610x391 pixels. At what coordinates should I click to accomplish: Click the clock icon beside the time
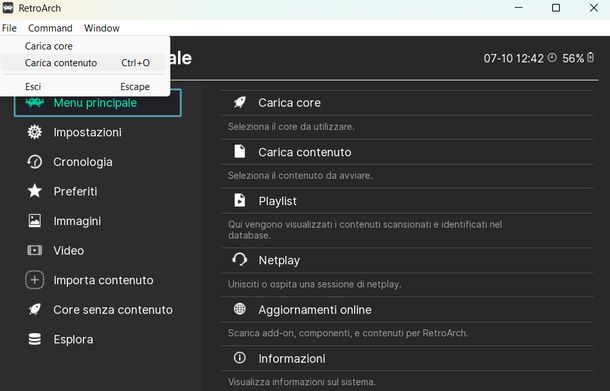coord(552,58)
